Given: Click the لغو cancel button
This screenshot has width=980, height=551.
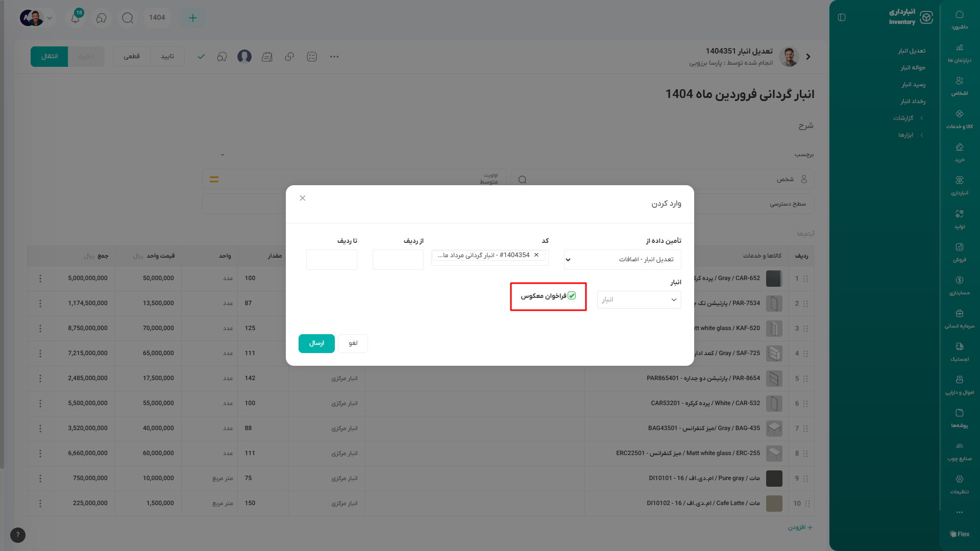Looking at the screenshot, I should pyautogui.click(x=353, y=343).
